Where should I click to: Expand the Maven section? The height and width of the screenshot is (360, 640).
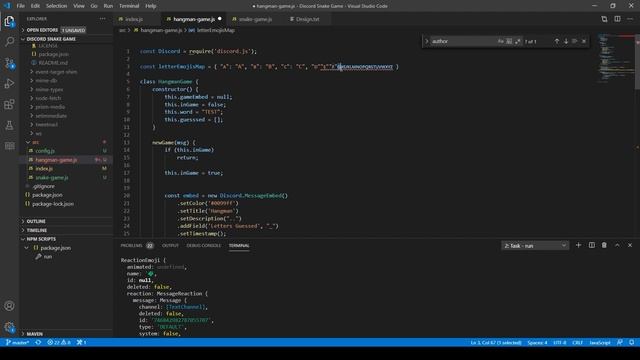click(66, 334)
